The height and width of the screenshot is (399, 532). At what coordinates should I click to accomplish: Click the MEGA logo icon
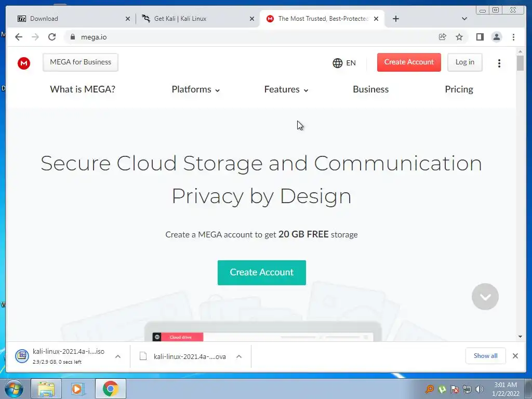point(24,63)
